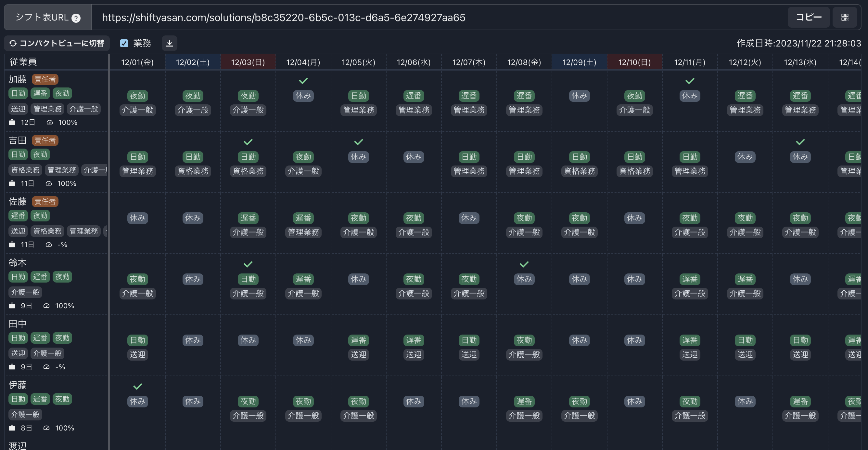Image resolution: width=868 pixels, height=450 pixels.
Task: Click the briefcase icon in 吉田's summary row
Action: coord(12,183)
